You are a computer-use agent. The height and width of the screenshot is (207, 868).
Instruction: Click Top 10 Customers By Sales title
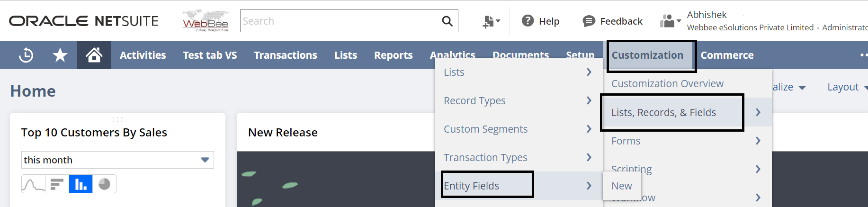point(94,133)
